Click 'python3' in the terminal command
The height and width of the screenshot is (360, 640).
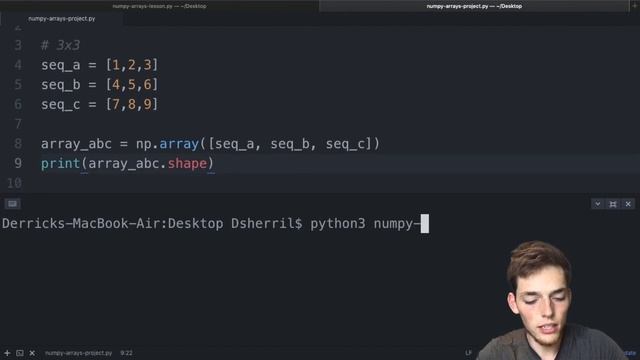pos(338,224)
